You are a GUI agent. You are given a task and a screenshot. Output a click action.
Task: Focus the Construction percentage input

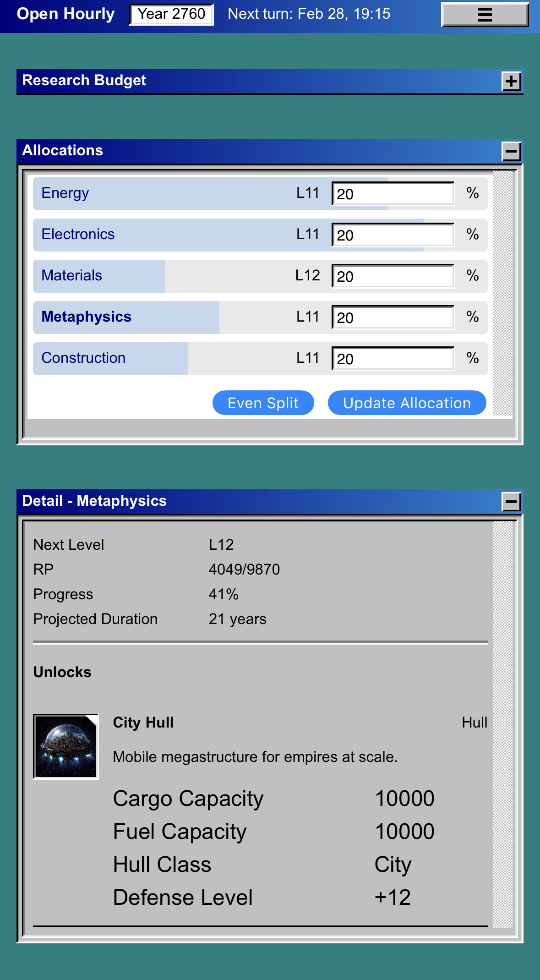[x=393, y=359]
